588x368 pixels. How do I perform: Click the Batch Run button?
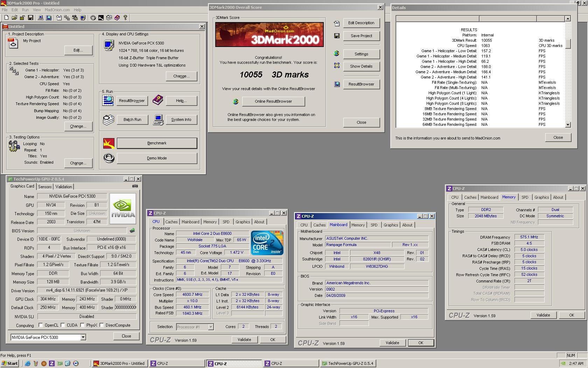click(x=132, y=120)
